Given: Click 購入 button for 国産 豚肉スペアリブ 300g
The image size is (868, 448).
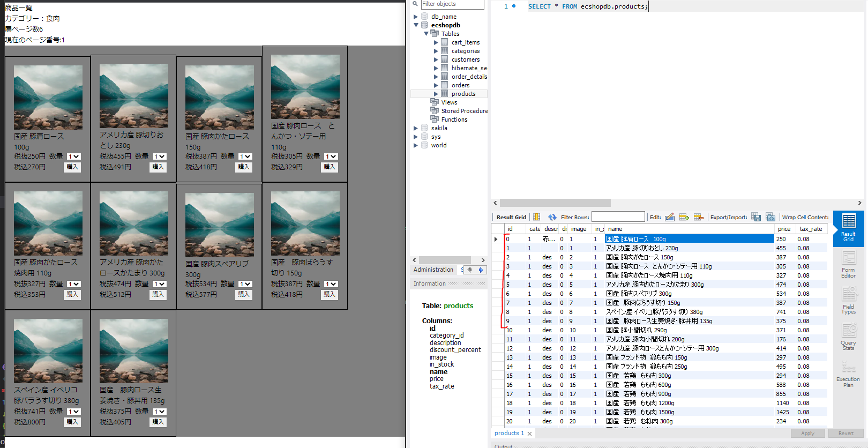Looking at the screenshot, I should click(244, 295).
